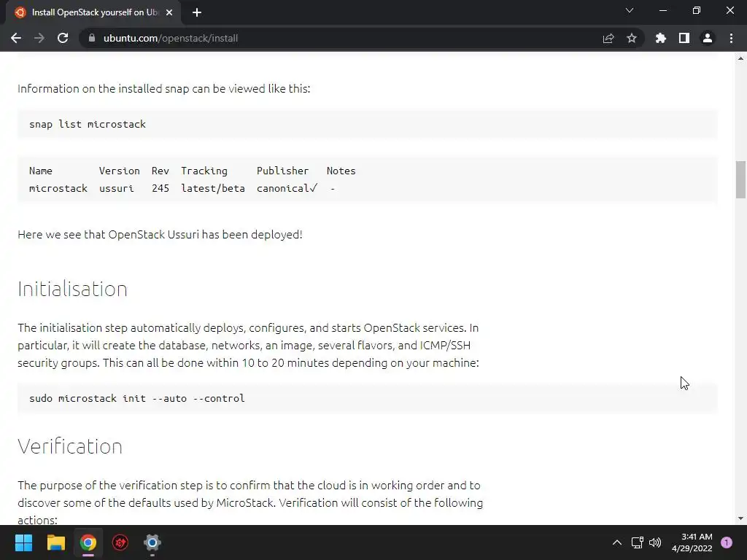Click the 'snap list microstack' command text
The width and height of the screenshot is (747, 560).
point(88,124)
